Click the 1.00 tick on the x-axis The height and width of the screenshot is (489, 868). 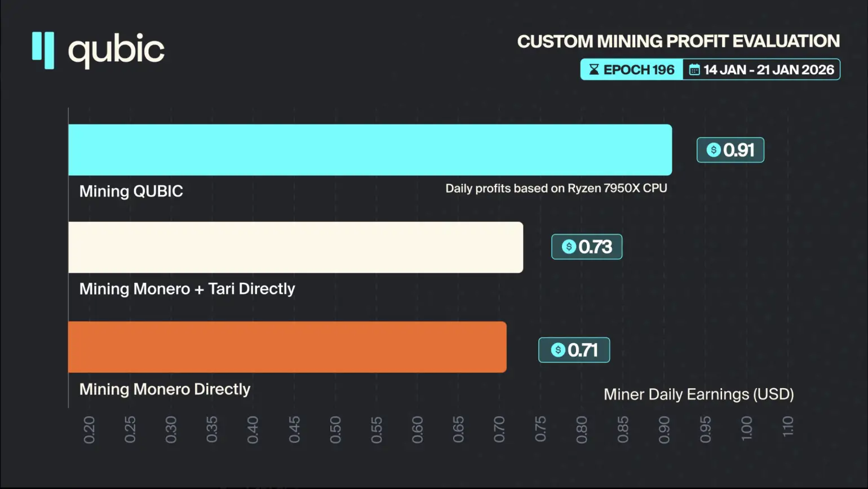click(x=747, y=429)
